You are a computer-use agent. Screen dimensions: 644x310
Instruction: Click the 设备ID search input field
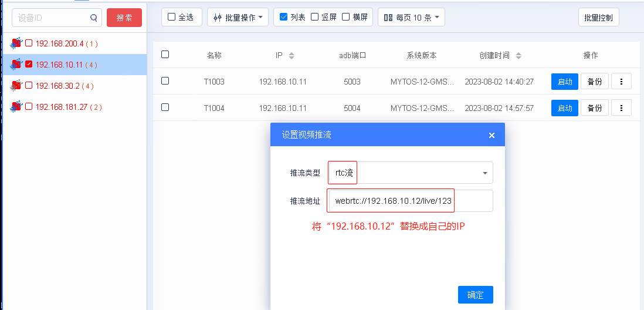point(57,18)
